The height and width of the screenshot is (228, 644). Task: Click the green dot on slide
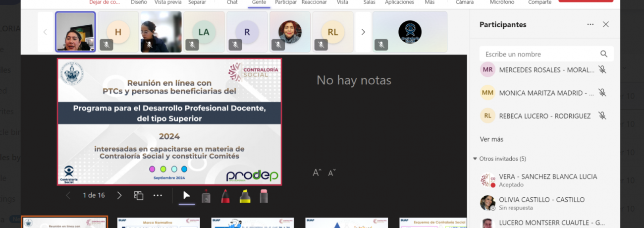point(163,169)
